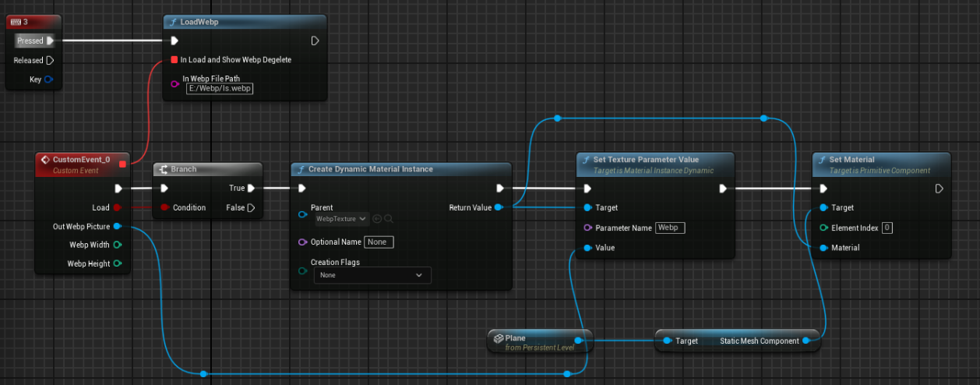Click the Set Texture Parameter Value node title
The height and width of the screenshot is (385, 980).
pyautogui.click(x=646, y=160)
